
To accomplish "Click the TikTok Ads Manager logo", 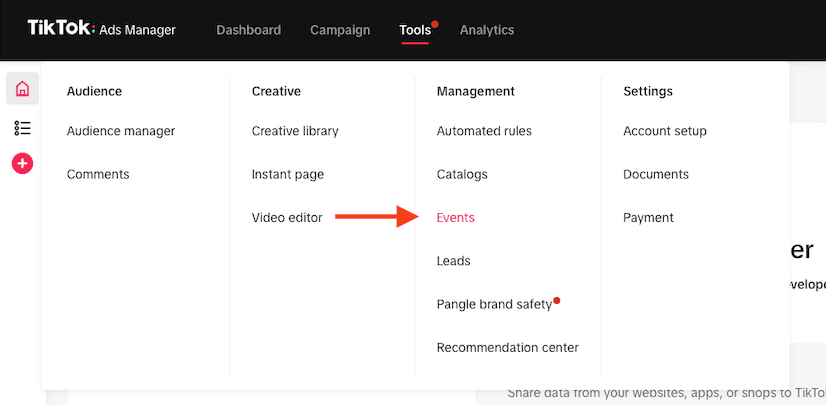I will point(101,29).
